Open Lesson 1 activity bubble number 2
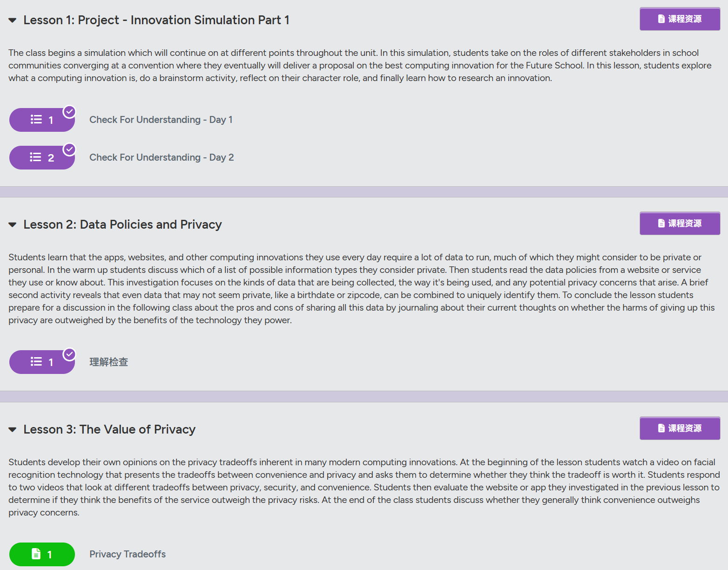 tap(42, 157)
